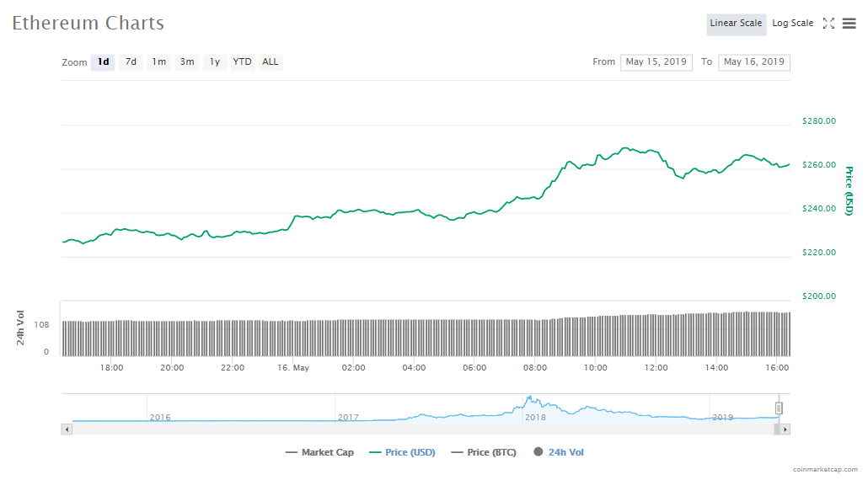
Task: Zoom chart to 1y
Action: 215,61
